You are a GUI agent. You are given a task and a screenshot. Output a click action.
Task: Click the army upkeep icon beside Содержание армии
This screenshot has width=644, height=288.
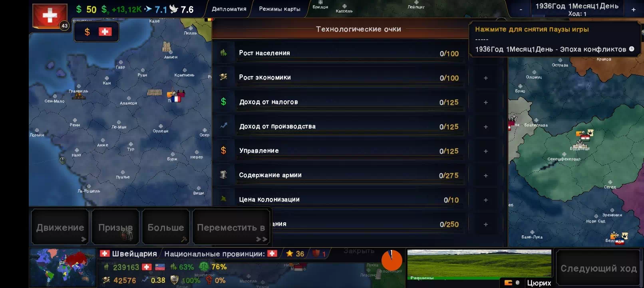pyautogui.click(x=224, y=175)
